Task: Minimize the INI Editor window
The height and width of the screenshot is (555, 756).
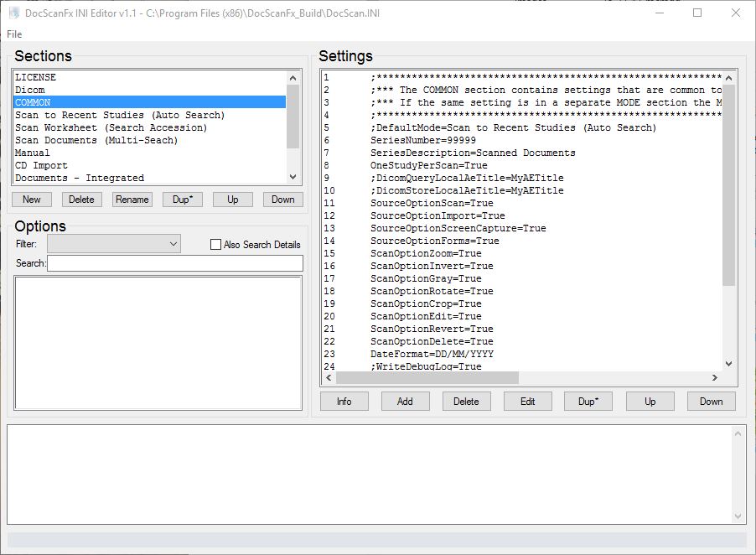Action: click(660, 13)
